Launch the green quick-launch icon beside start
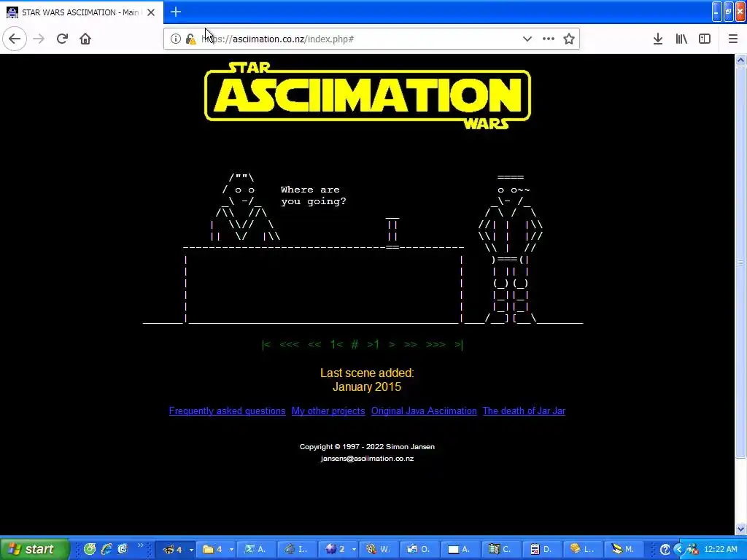Screen dimensions: 747x560 [90, 549]
